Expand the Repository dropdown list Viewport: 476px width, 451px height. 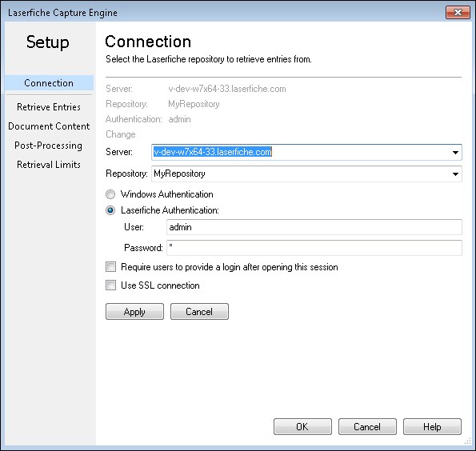point(455,174)
